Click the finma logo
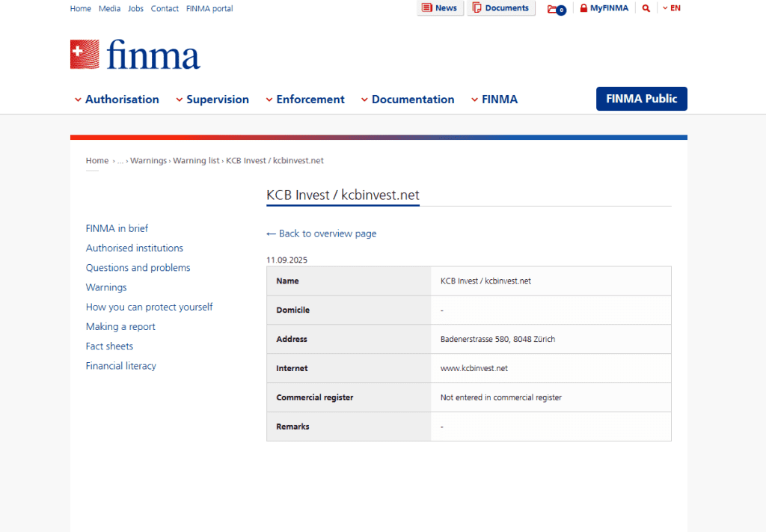 tap(135, 54)
